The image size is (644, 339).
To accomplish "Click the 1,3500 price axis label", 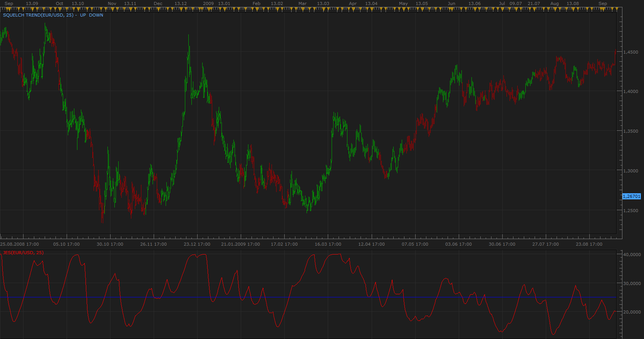I will 631,131.
